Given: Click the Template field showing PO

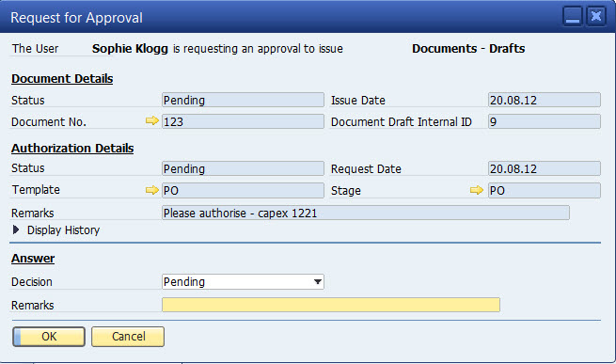Looking at the screenshot, I should [x=243, y=190].
